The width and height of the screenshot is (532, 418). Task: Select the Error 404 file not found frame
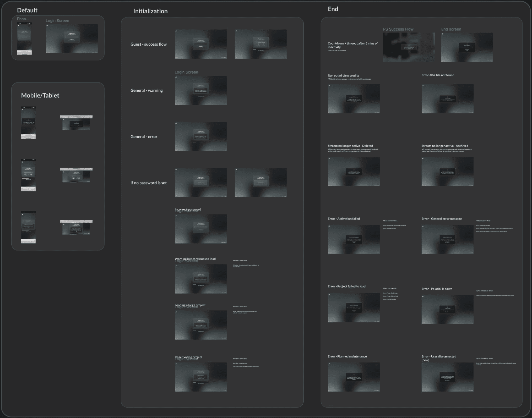[x=447, y=99]
